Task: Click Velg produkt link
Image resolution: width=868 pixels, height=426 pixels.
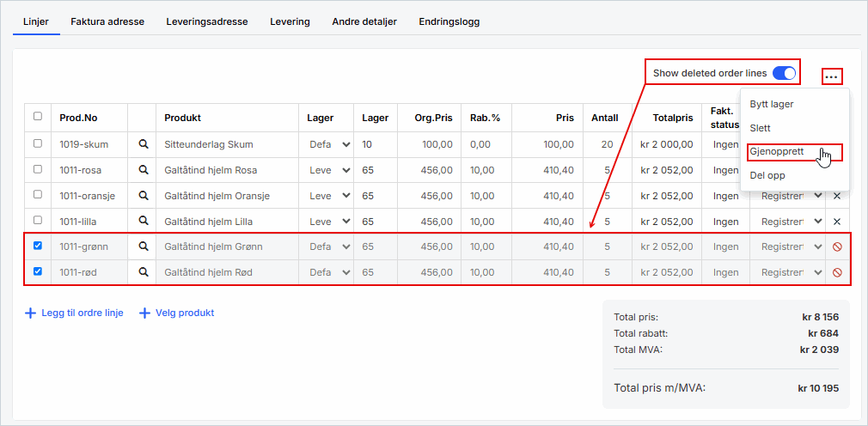Action: [x=177, y=313]
